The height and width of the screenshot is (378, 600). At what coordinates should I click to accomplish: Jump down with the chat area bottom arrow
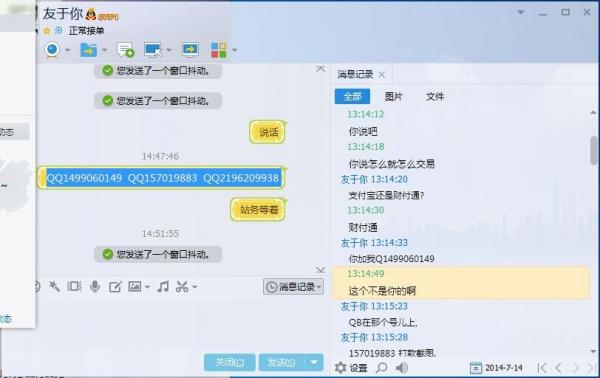coord(321,270)
